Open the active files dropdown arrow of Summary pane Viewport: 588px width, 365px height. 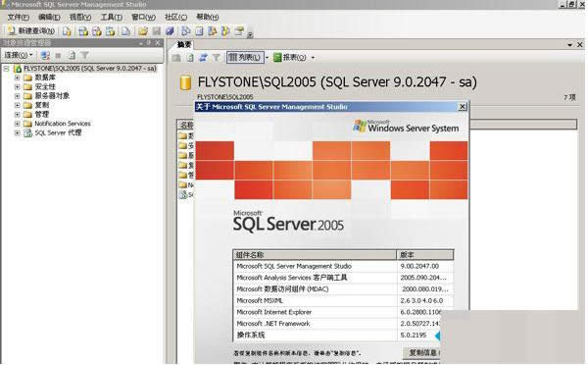[569, 45]
